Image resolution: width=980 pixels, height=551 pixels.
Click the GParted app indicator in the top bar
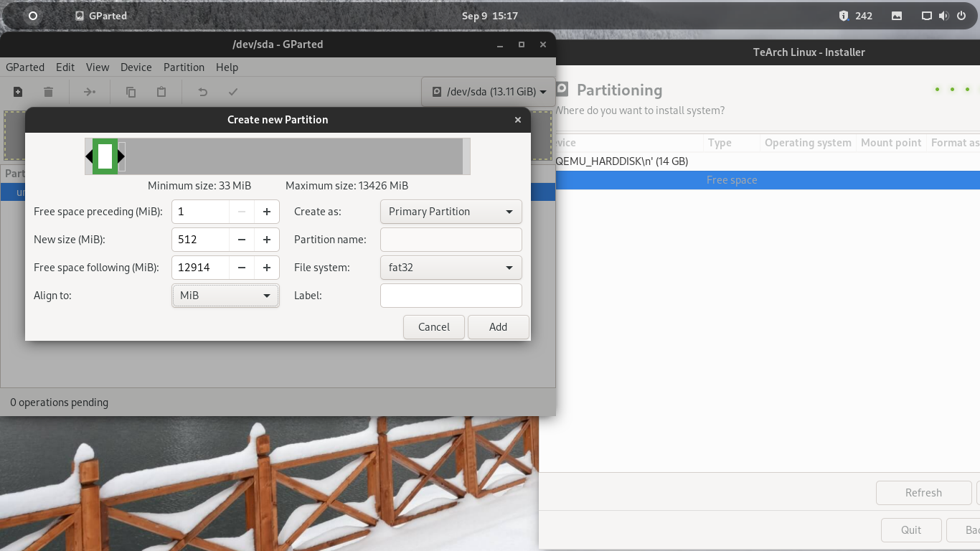101,16
